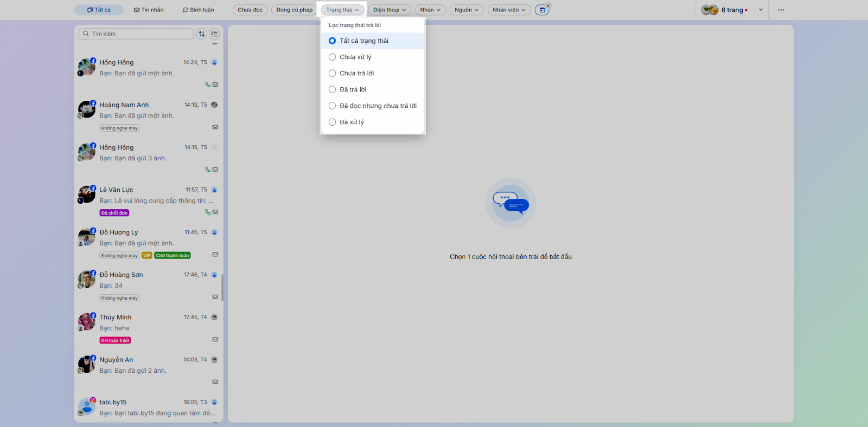Click assignee avatar on Hoàng Nam Anh row
Screen dimensions: 868x427
214,105
